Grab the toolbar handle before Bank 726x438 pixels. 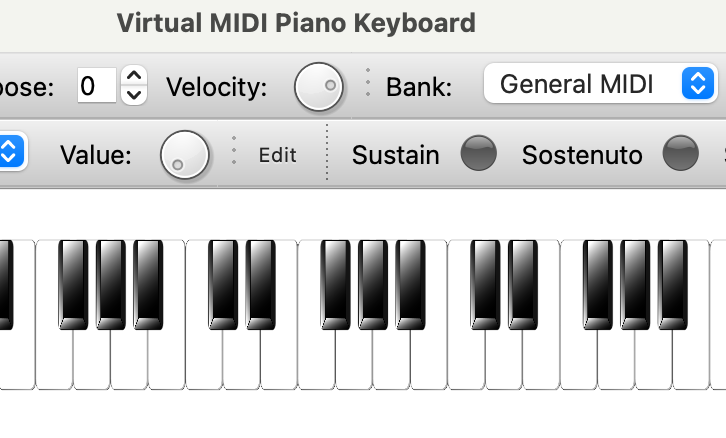pyautogui.click(x=368, y=85)
